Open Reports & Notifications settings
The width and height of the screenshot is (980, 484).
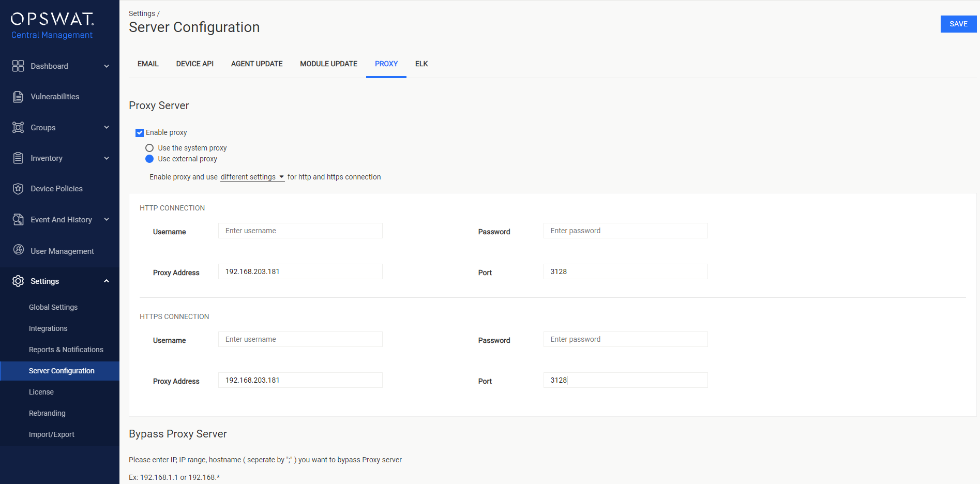66,349
